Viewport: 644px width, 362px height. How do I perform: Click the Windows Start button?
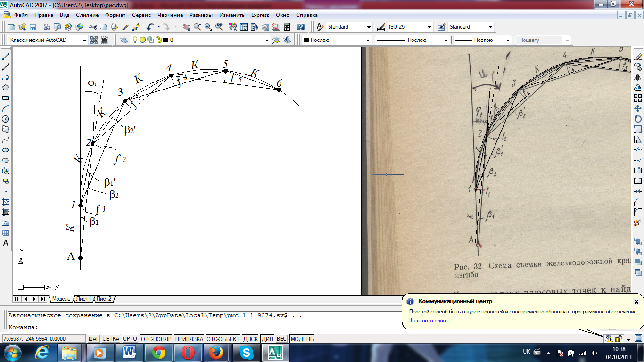click(x=13, y=352)
